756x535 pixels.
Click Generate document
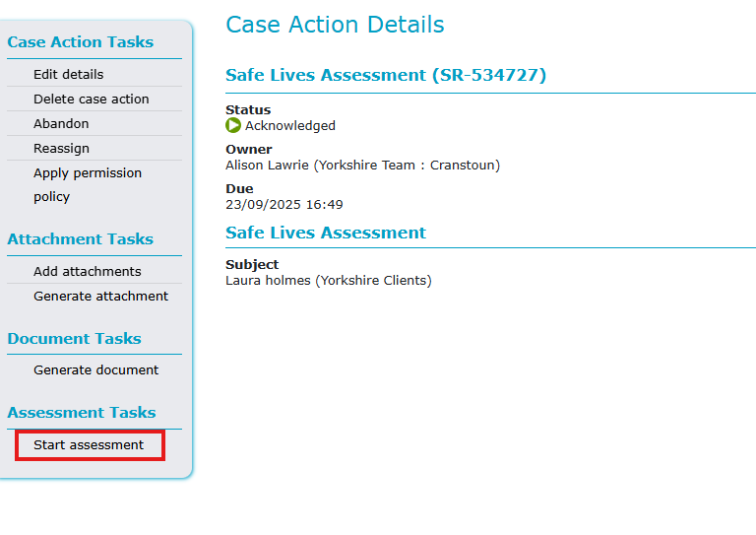95,369
